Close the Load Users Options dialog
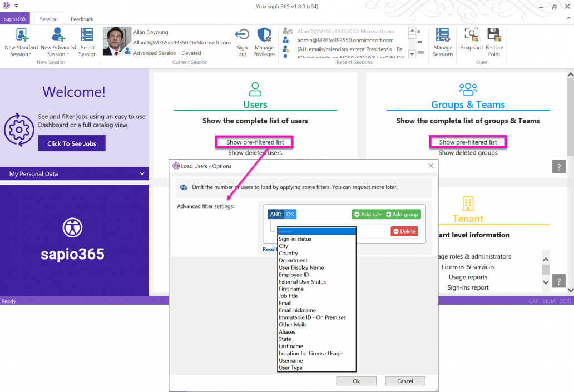Screen dimensions: 574x392 [431, 166]
